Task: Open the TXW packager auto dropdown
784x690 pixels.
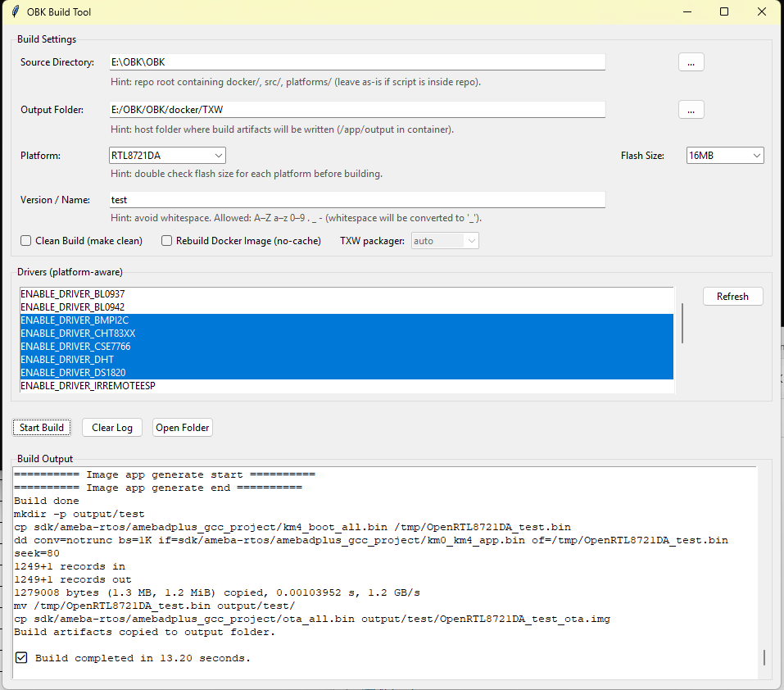Action: (x=445, y=241)
